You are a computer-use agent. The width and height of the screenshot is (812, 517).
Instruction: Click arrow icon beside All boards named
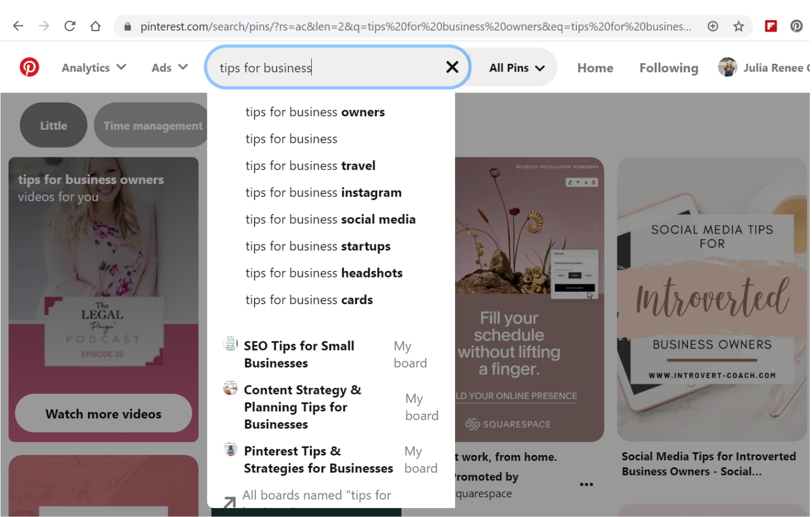[x=230, y=502]
